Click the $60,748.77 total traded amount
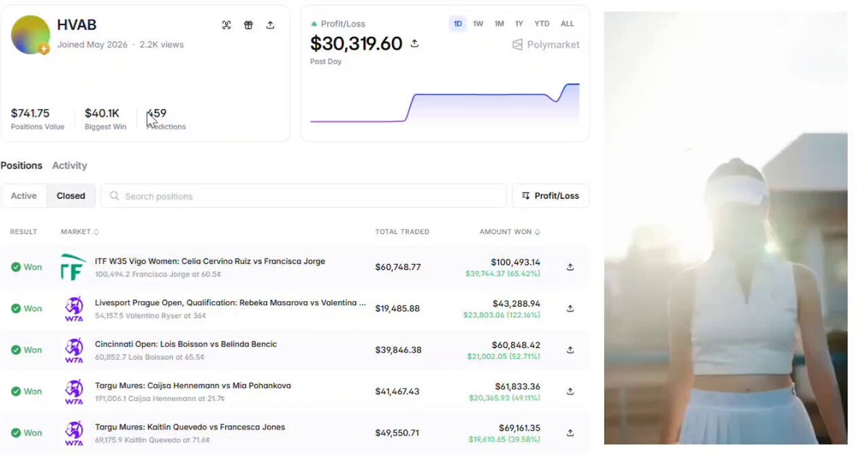The image size is (868, 456). click(x=398, y=267)
